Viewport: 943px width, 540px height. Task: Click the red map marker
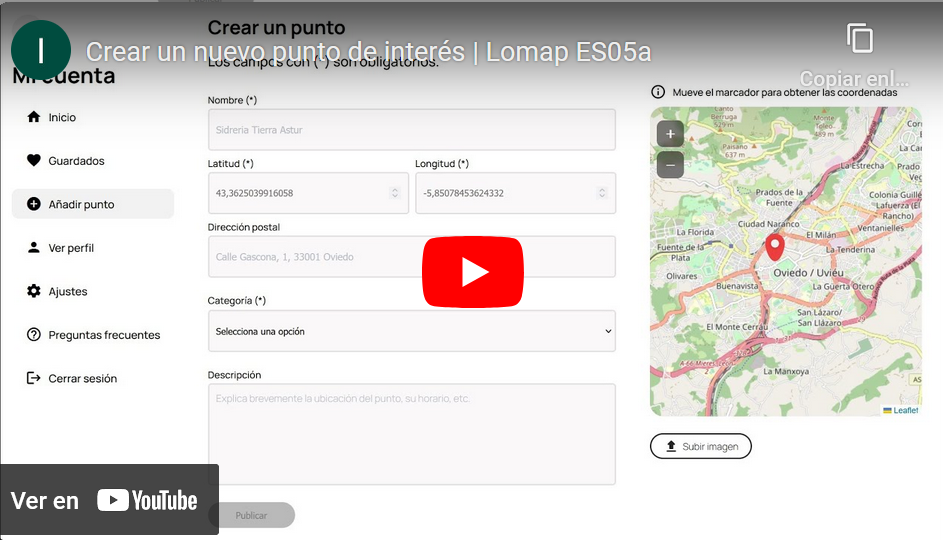775,247
